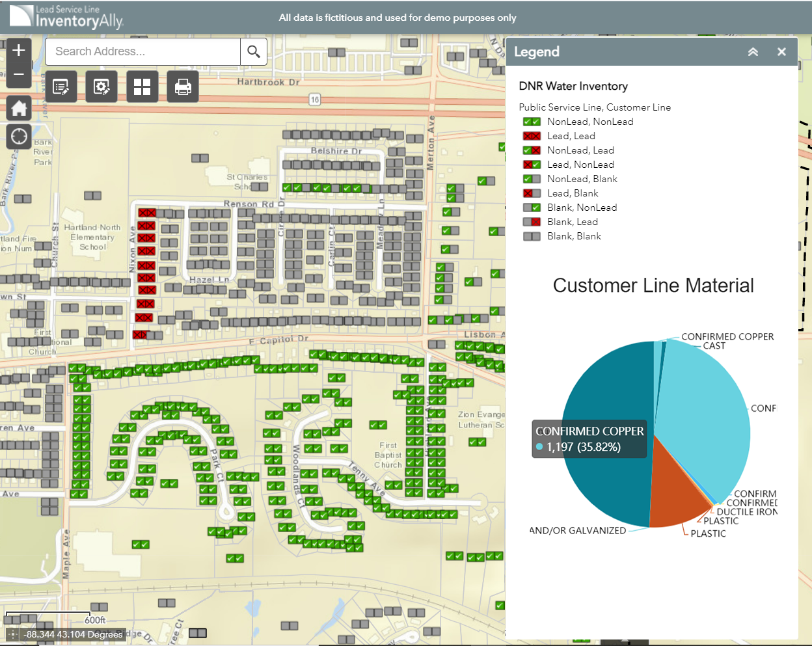
Task: Open the Print widget
Action: (x=183, y=87)
